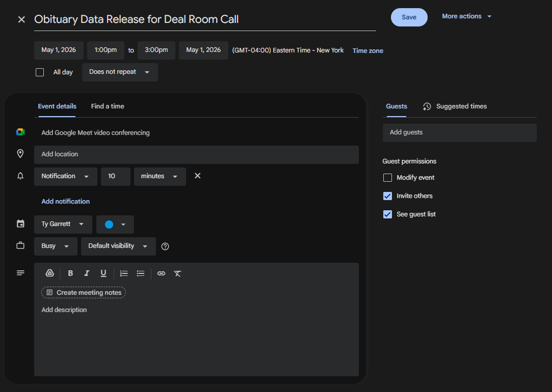Insert a link in the description
552x392 pixels.
coord(161,273)
